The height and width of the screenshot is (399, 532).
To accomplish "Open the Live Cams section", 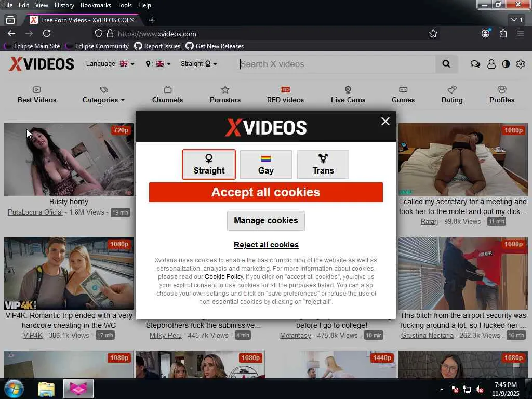I will point(348,95).
